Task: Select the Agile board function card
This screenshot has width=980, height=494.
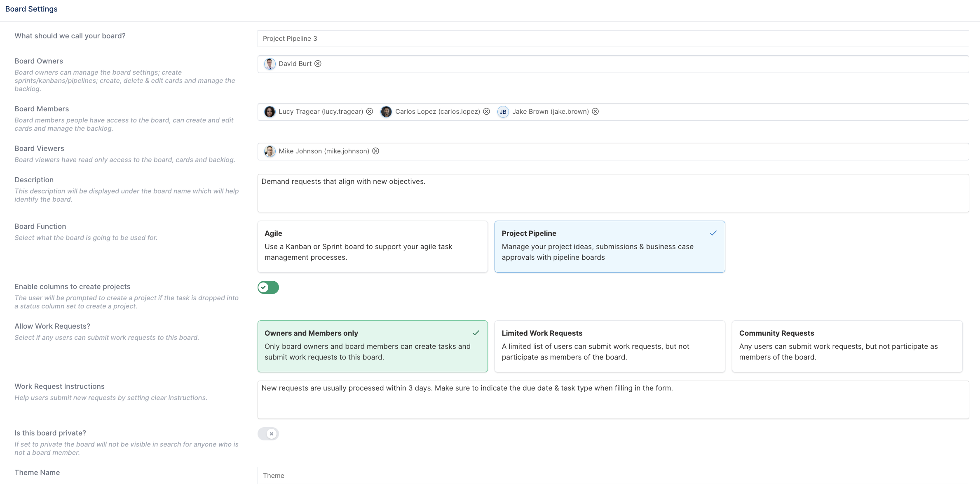Action: coord(373,247)
